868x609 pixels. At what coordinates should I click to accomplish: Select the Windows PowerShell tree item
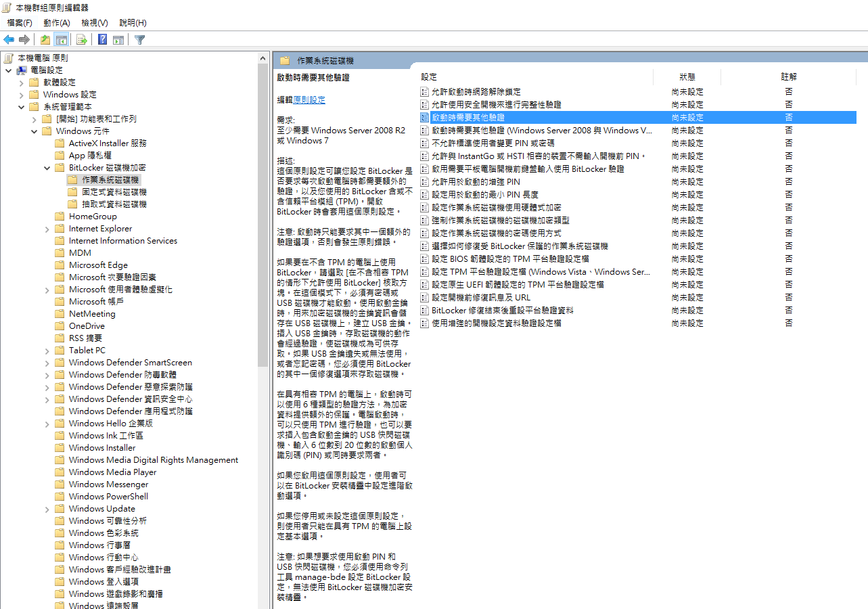(x=108, y=497)
